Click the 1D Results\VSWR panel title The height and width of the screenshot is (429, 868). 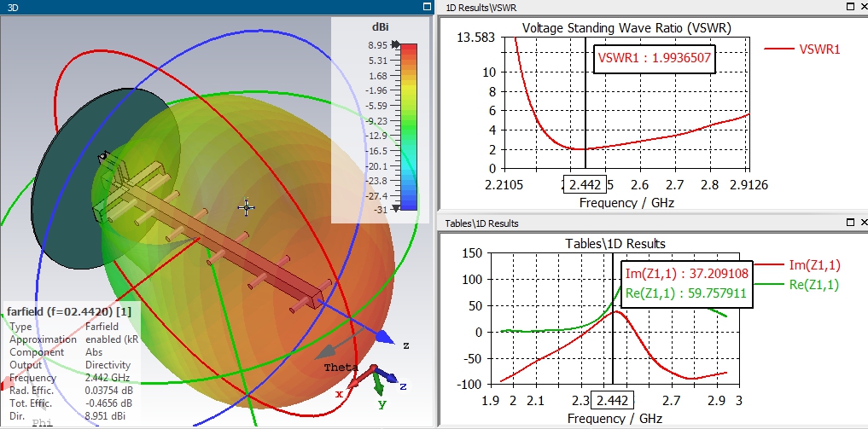pyautogui.click(x=481, y=7)
